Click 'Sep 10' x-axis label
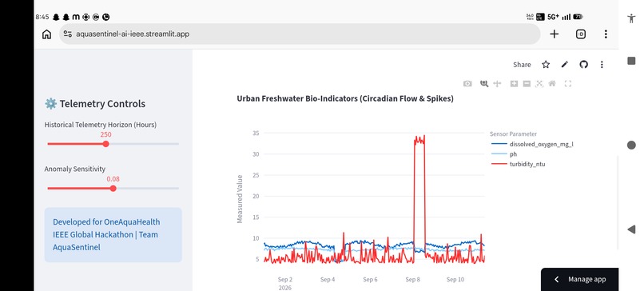This screenshot has width=644, height=291. [455, 280]
